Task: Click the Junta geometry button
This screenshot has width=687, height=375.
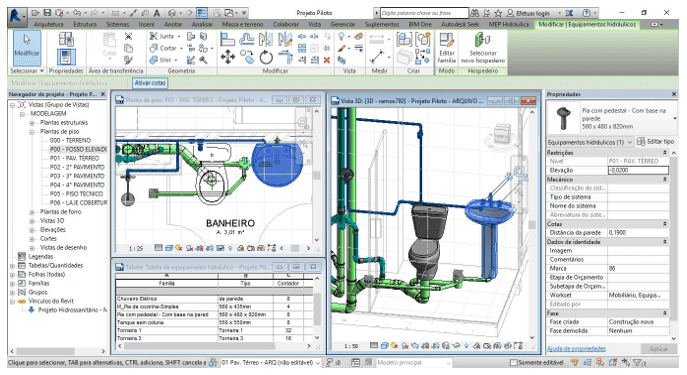Action: point(165,36)
